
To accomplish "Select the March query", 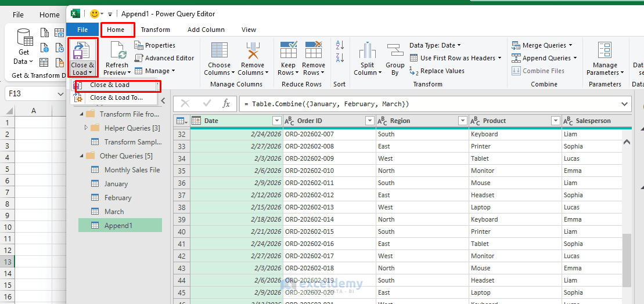I will click(x=114, y=212).
